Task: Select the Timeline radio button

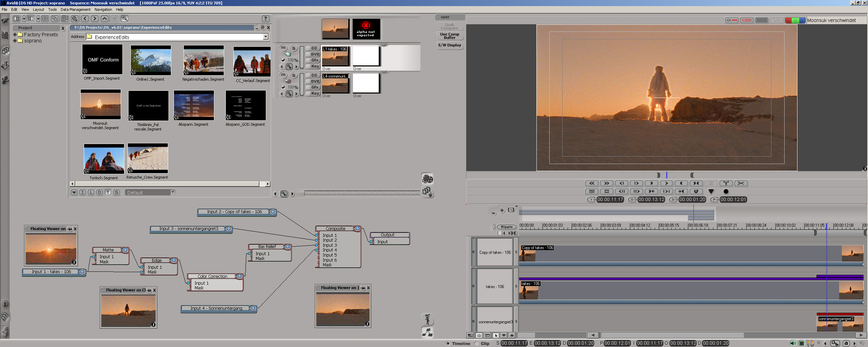Action: click(x=448, y=343)
